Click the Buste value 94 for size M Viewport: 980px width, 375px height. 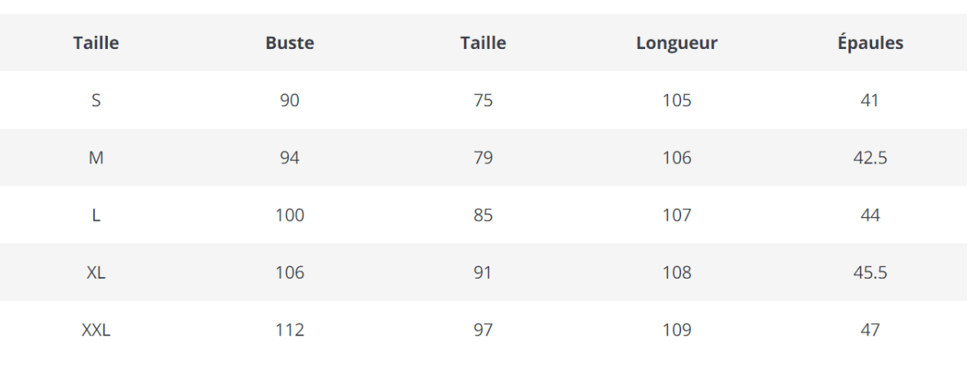289,158
